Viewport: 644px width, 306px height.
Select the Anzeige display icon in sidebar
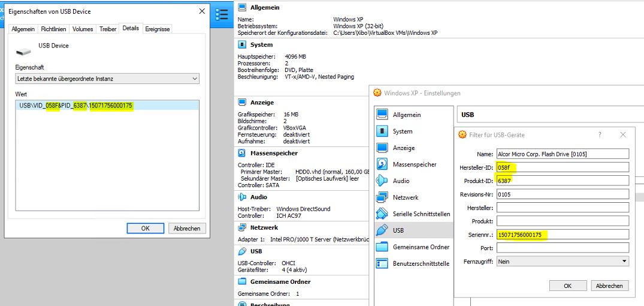(x=382, y=148)
